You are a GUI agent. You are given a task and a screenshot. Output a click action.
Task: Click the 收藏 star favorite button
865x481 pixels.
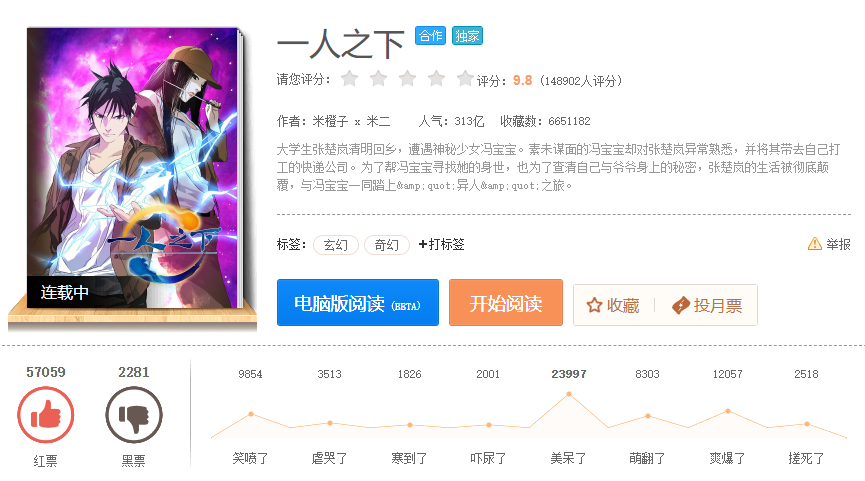[x=613, y=305]
